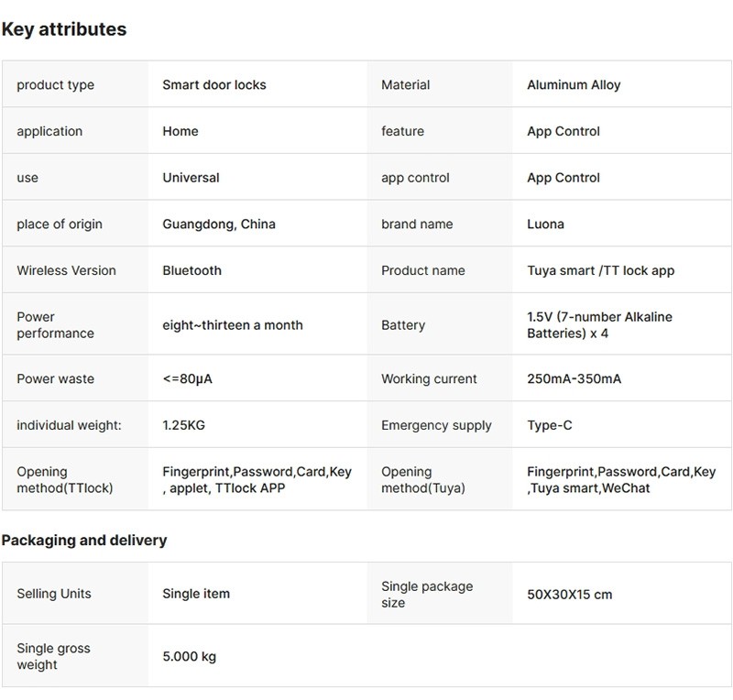Viewport: 733px width, 700px height.
Task: Click the Aluminum Alloy material value
Action: pyautogui.click(x=574, y=84)
